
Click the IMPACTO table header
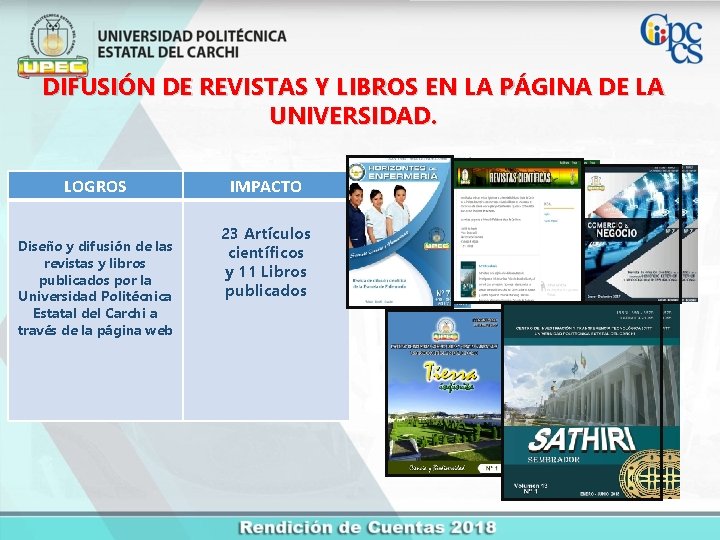pyautogui.click(x=265, y=186)
